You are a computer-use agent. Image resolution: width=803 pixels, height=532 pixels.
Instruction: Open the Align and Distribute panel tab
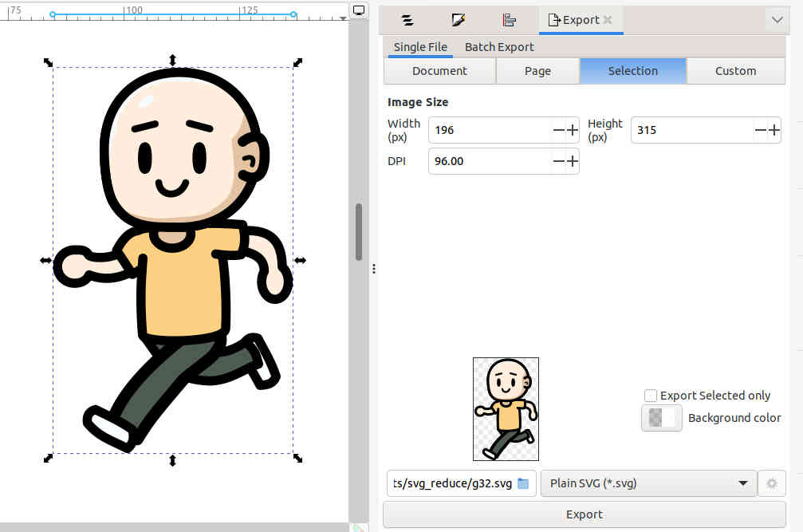click(510, 20)
